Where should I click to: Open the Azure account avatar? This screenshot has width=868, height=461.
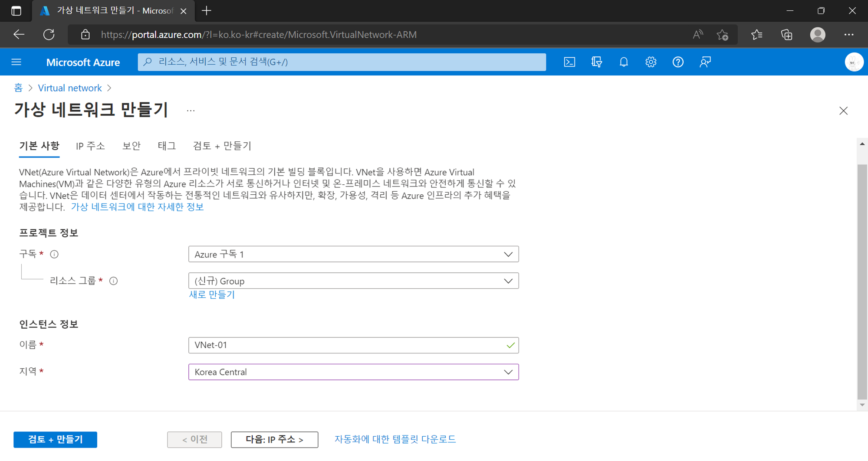point(854,62)
